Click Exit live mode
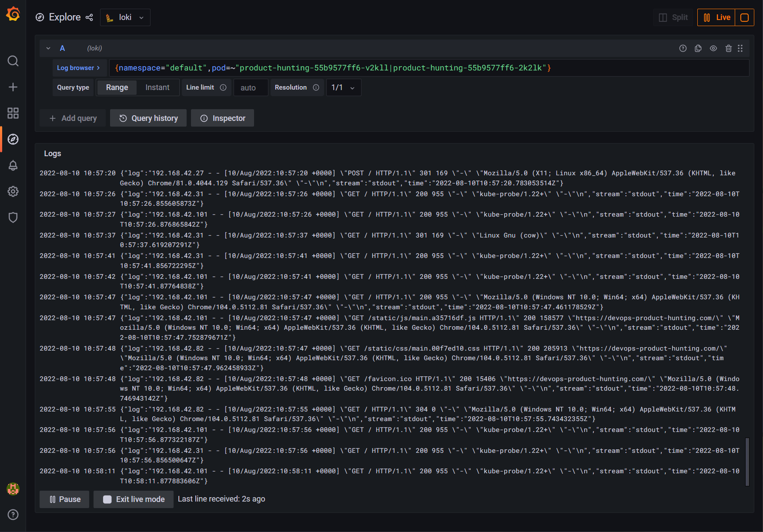This screenshot has width=763, height=532. [x=134, y=499]
